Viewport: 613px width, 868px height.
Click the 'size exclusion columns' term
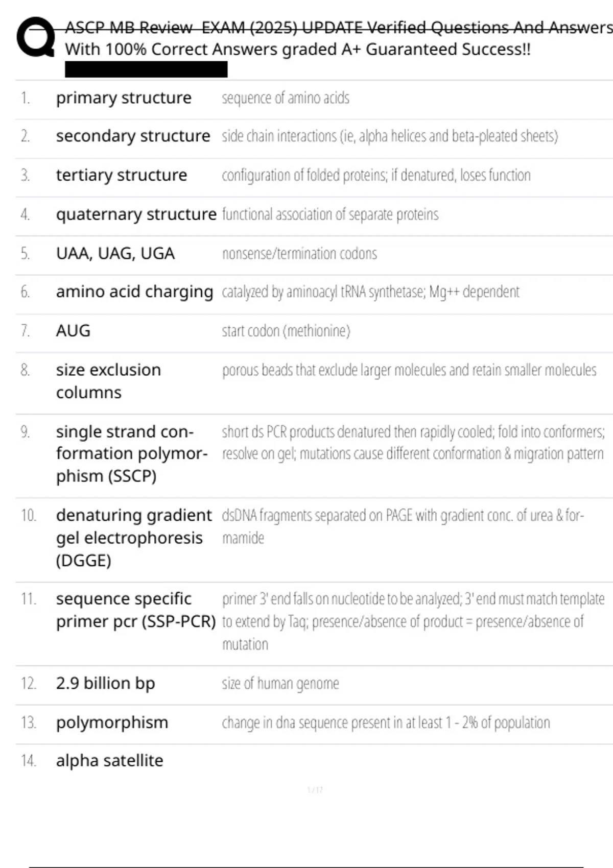tap(108, 381)
